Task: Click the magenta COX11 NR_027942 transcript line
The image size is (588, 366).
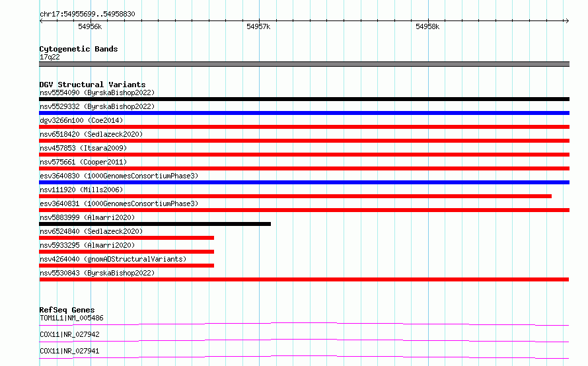Action: 304,340
